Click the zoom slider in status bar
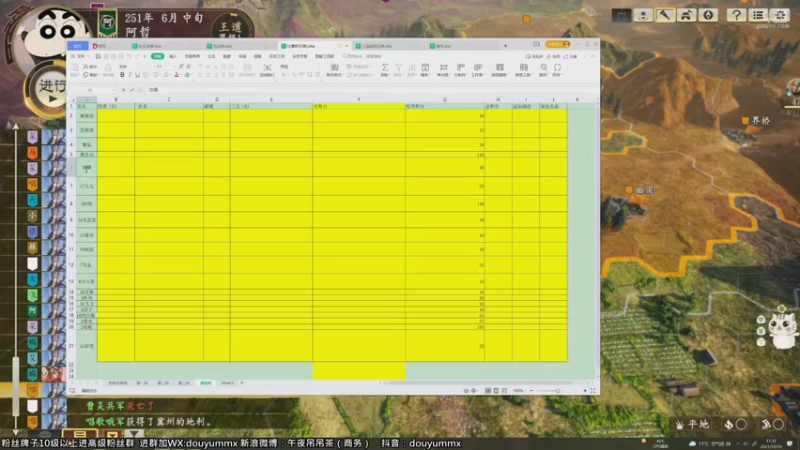The height and width of the screenshot is (450, 800). click(x=558, y=391)
